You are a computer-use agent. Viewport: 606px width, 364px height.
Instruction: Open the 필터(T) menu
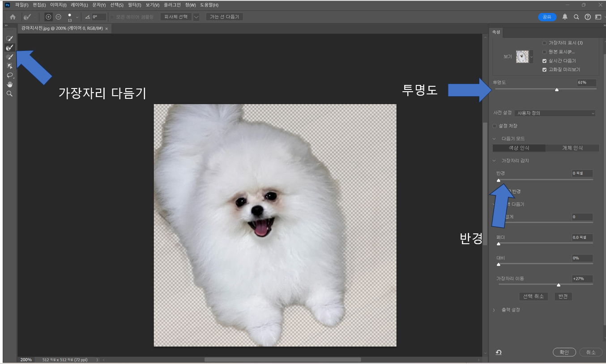134,5
